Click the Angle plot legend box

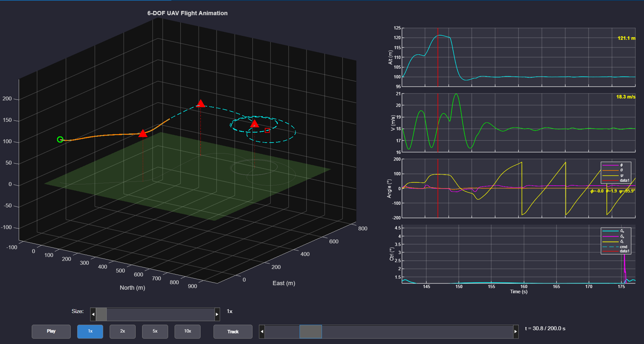[x=616, y=173]
